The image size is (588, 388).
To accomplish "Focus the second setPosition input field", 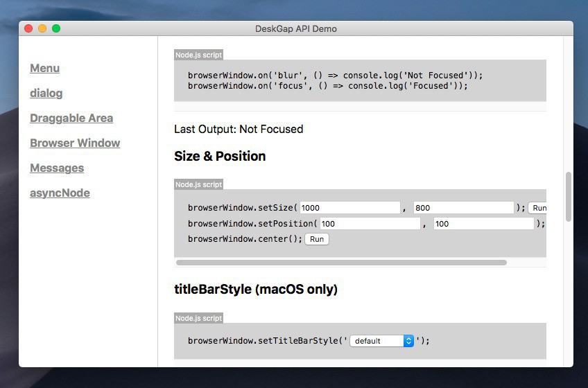I will pos(483,224).
